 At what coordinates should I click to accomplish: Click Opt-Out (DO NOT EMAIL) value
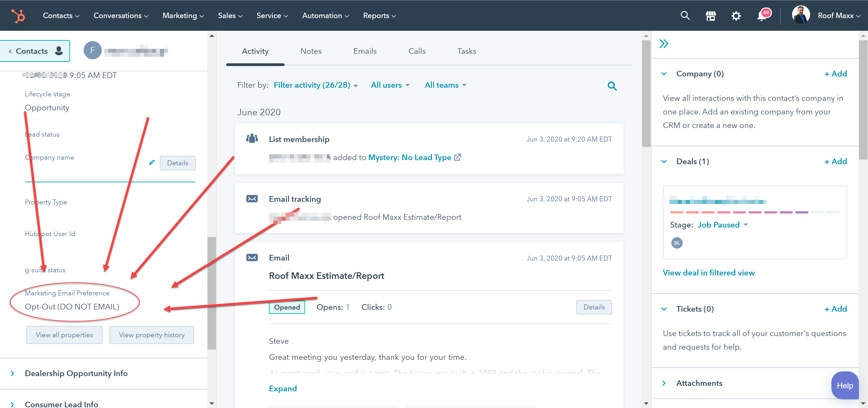coord(72,306)
